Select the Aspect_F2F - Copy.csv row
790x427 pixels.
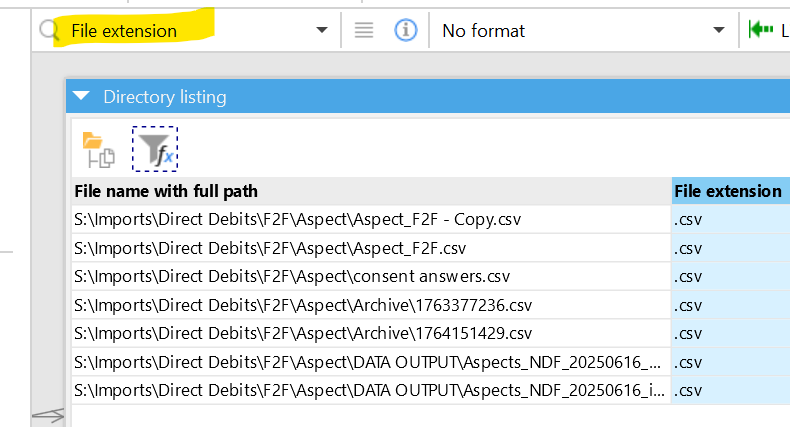pos(298,219)
